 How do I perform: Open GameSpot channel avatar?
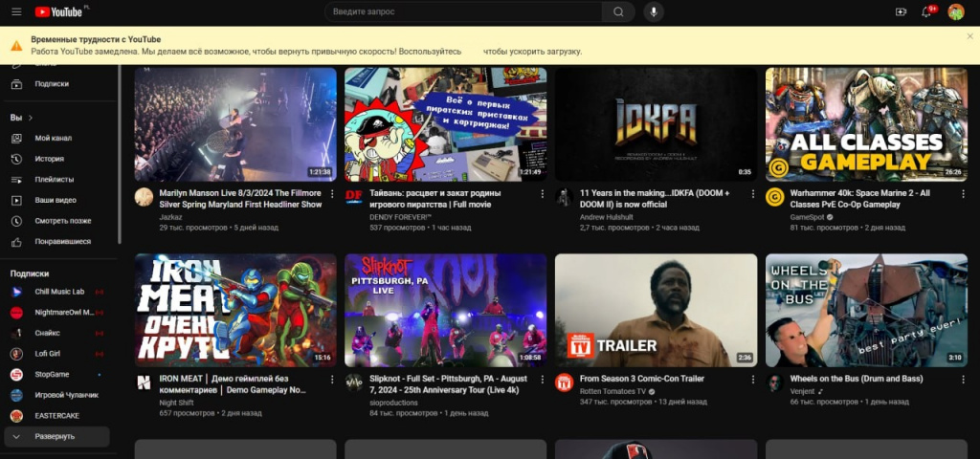pyautogui.click(x=775, y=197)
